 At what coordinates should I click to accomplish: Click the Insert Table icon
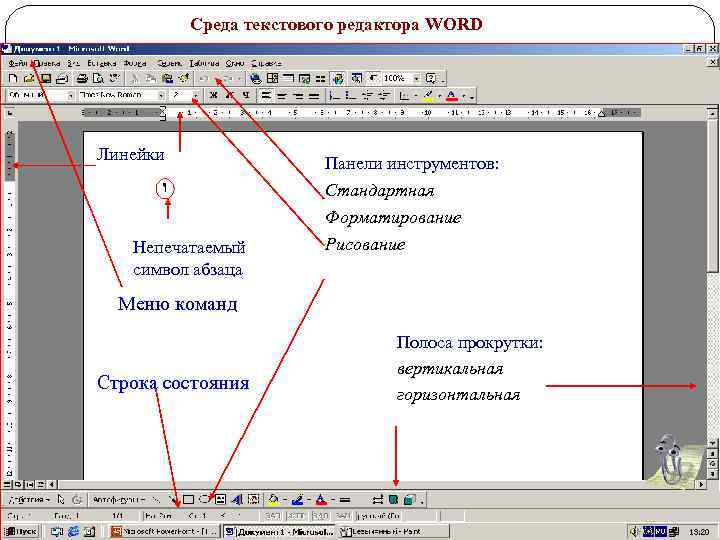pyautogui.click(x=288, y=79)
